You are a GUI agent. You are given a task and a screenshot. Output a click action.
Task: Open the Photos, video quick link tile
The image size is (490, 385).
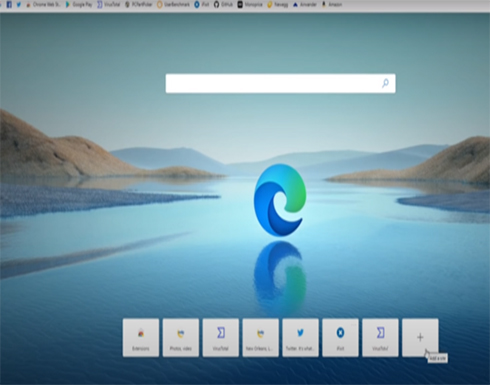click(181, 337)
